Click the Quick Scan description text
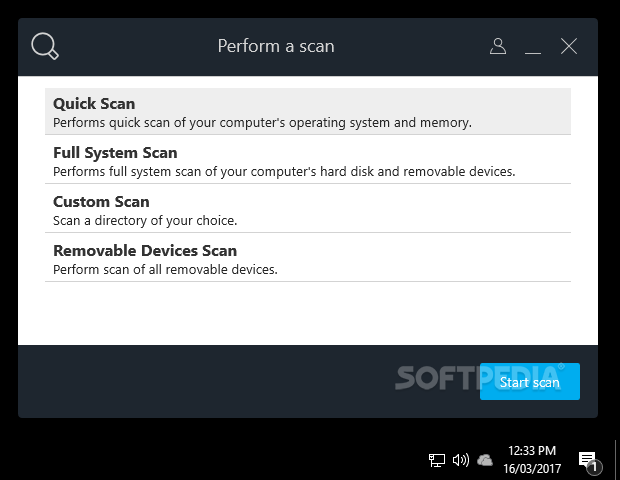The height and width of the screenshot is (480, 620). [262, 123]
